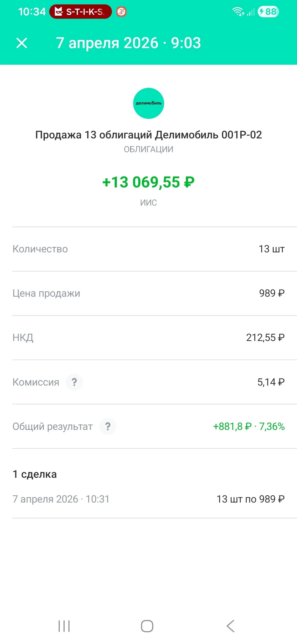
Task: Tap the title Продажа 13 облигаций Делимобиль
Action: 148,135
